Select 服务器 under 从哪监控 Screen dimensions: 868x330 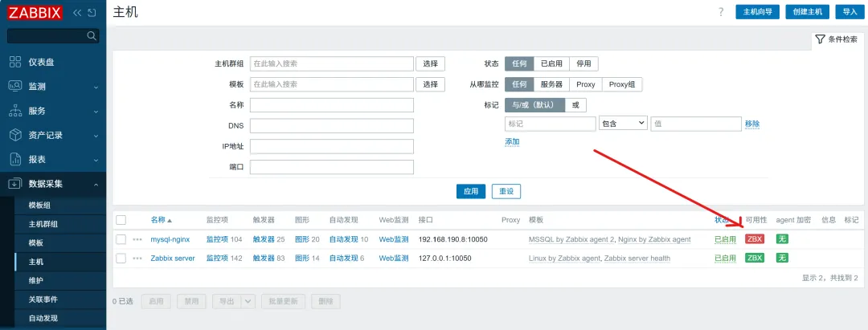[x=551, y=84]
